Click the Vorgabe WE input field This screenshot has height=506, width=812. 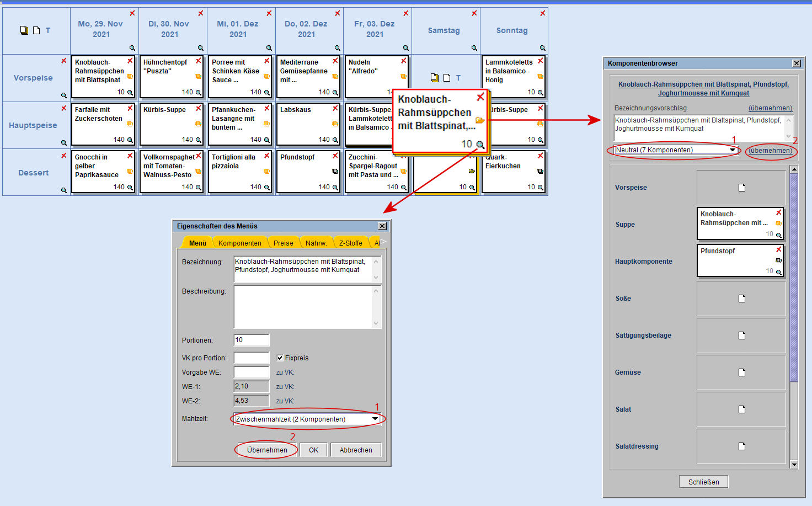click(252, 372)
